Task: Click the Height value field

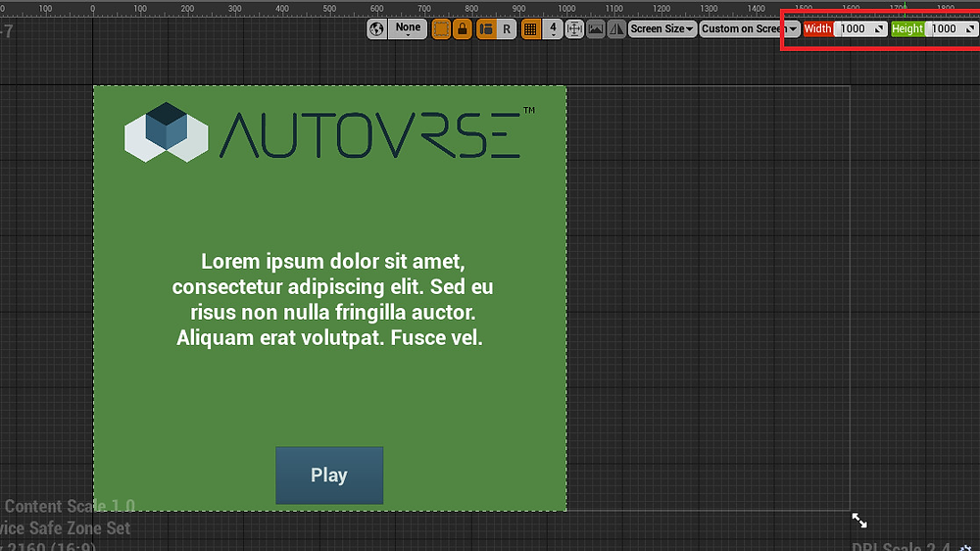Action: (x=952, y=28)
